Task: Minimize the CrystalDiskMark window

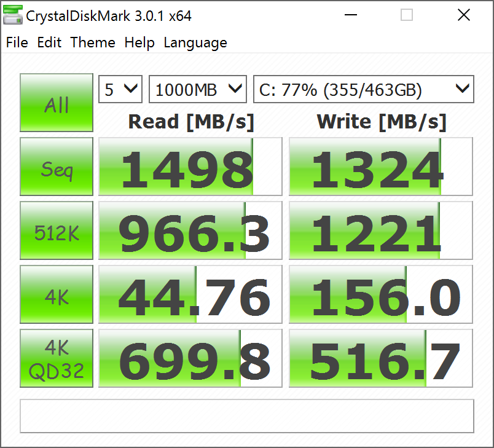Action: click(351, 15)
